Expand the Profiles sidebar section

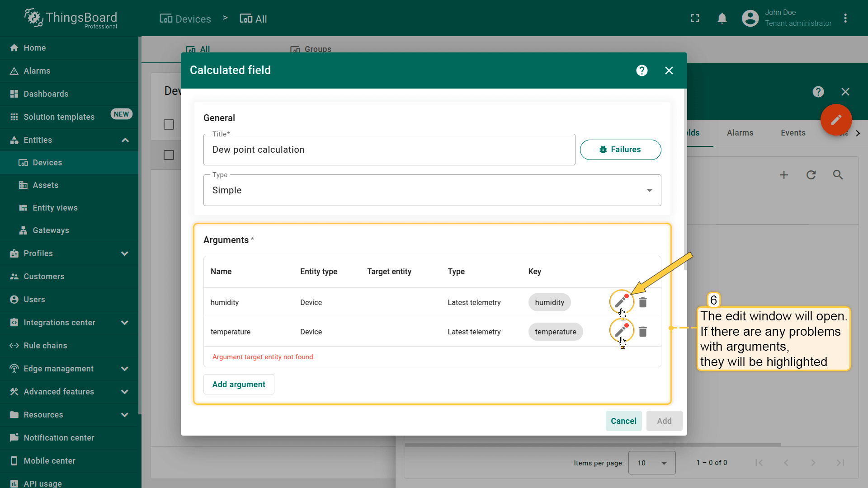(125, 253)
